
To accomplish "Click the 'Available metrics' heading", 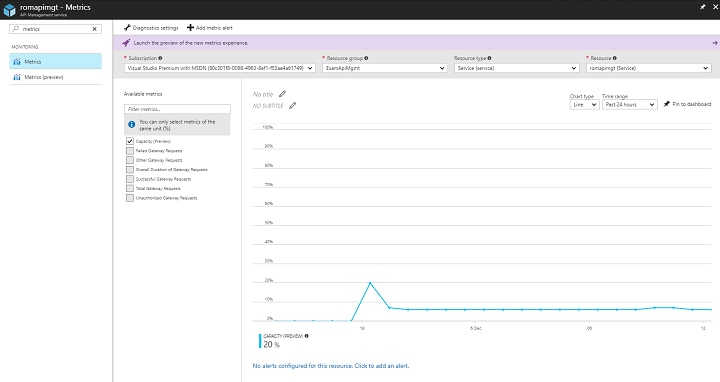I will tap(143, 94).
